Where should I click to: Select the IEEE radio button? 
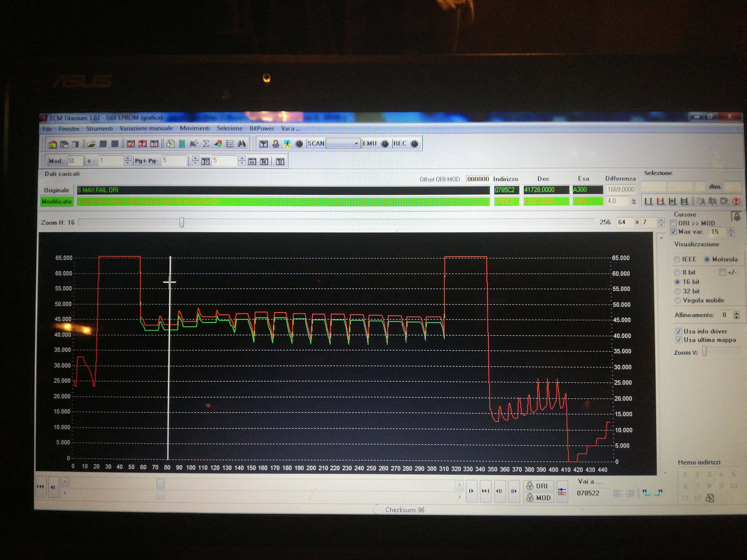pyautogui.click(x=677, y=259)
